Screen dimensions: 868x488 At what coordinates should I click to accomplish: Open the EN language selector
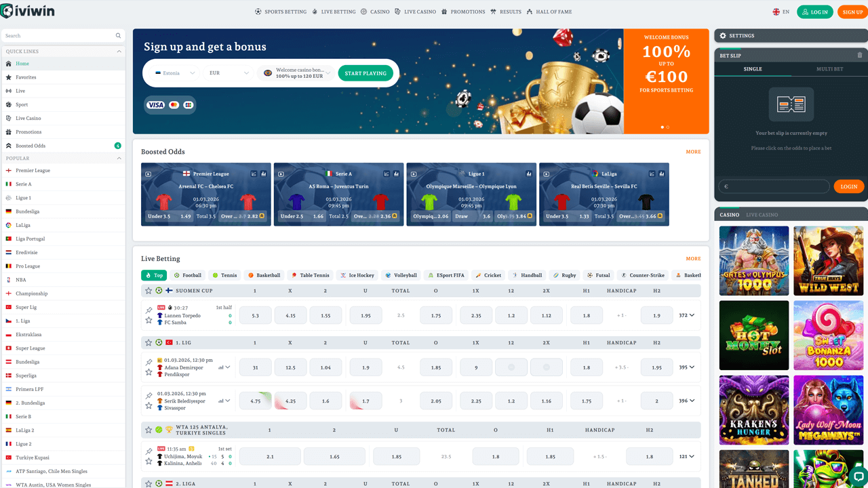(x=781, y=12)
